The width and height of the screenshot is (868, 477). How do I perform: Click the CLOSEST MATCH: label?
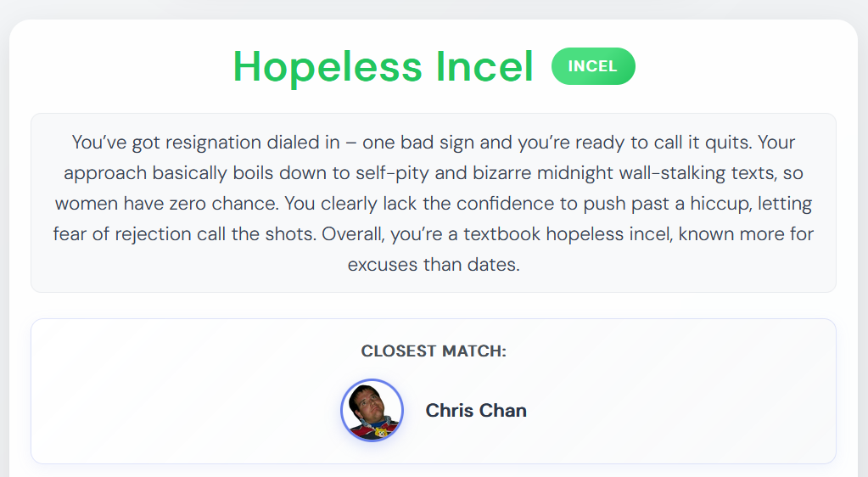click(x=434, y=351)
